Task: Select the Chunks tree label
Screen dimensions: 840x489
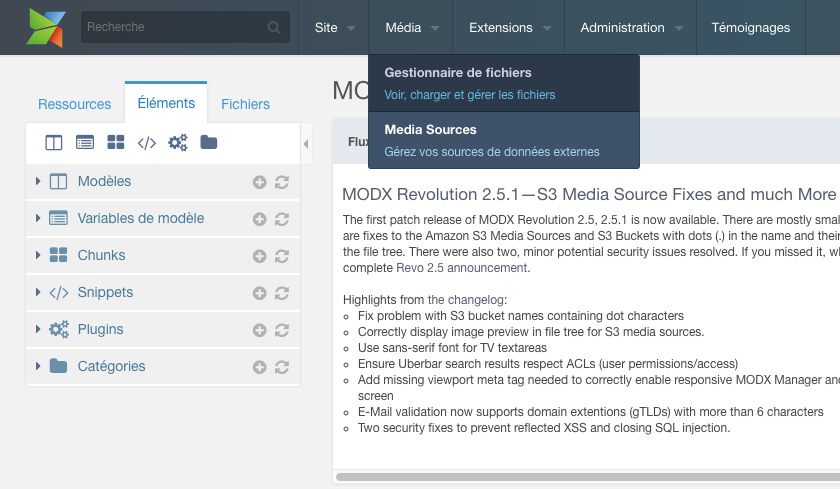Action: point(101,255)
